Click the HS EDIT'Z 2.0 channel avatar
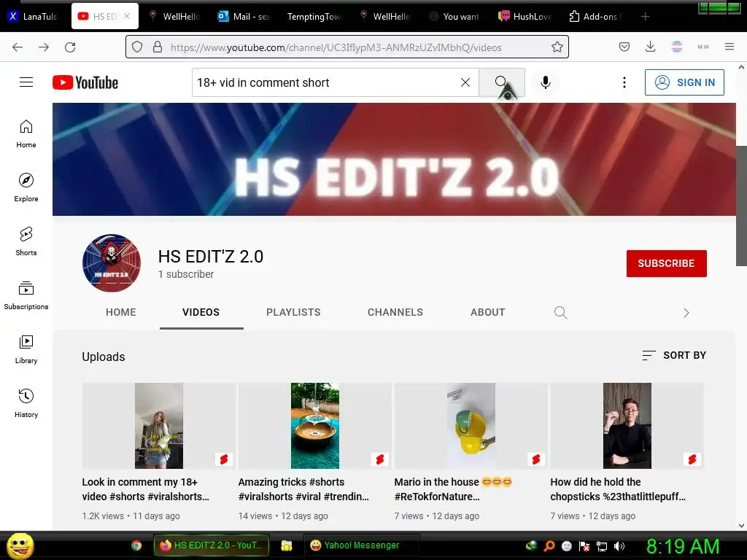 point(112,262)
